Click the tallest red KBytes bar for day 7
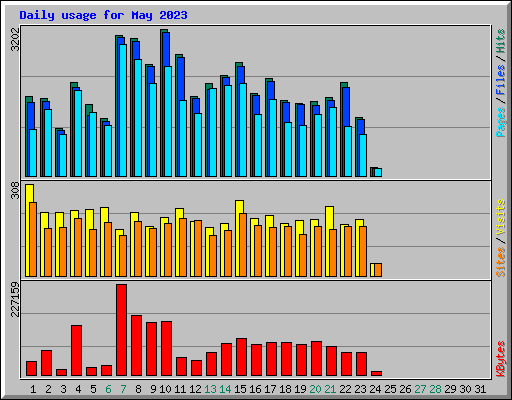The width and height of the screenshot is (512, 400). click(x=121, y=330)
